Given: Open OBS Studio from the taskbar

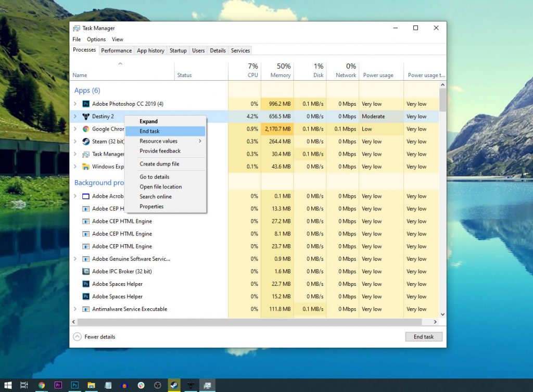Looking at the screenshot, I should [x=158, y=385].
